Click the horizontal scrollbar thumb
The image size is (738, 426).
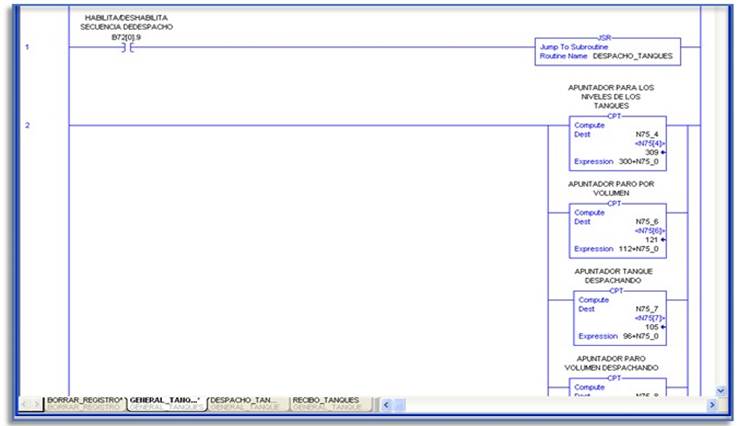tap(399, 405)
